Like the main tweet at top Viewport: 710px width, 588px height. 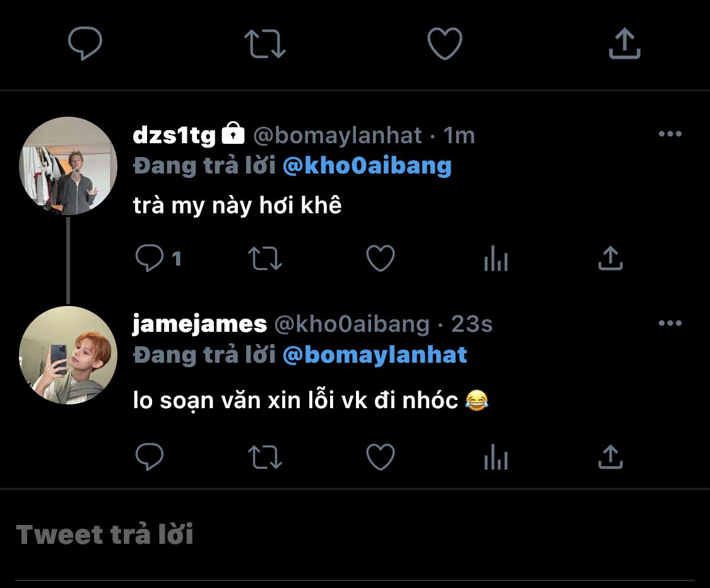[x=445, y=45]
